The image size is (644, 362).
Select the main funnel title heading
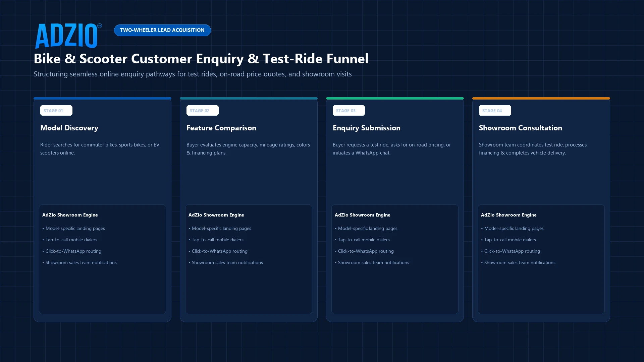(201, 59)
